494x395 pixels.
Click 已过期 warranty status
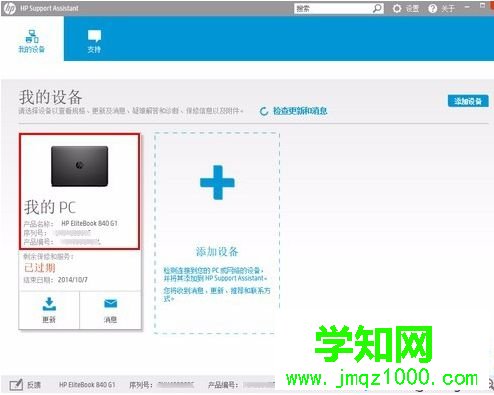pos(39,267)
